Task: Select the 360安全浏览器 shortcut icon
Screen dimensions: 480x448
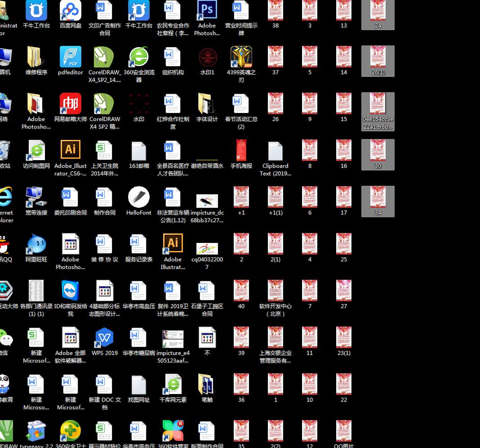Action: [139, 57]
